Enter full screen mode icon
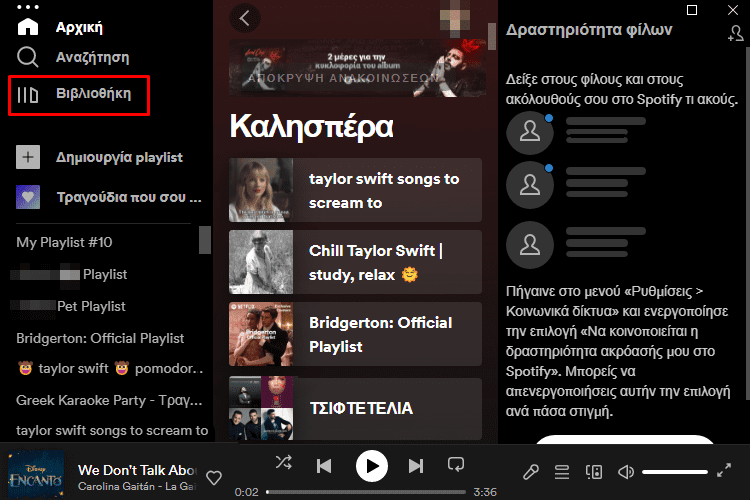 724,470
